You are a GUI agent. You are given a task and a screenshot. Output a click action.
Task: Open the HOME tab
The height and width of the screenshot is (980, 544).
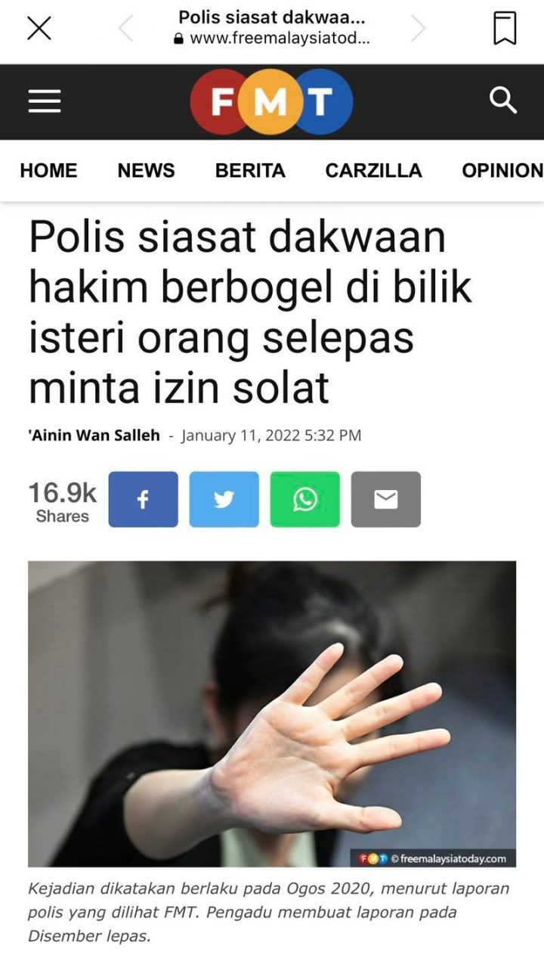tap(48, 171)
